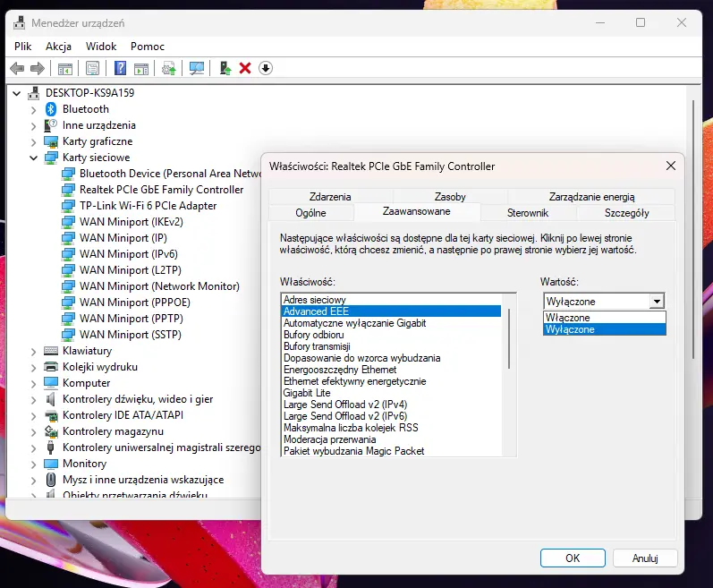Expand the Karty graficzne category
The height and width of the screenshot is (588, 713).
pos(33,142)
